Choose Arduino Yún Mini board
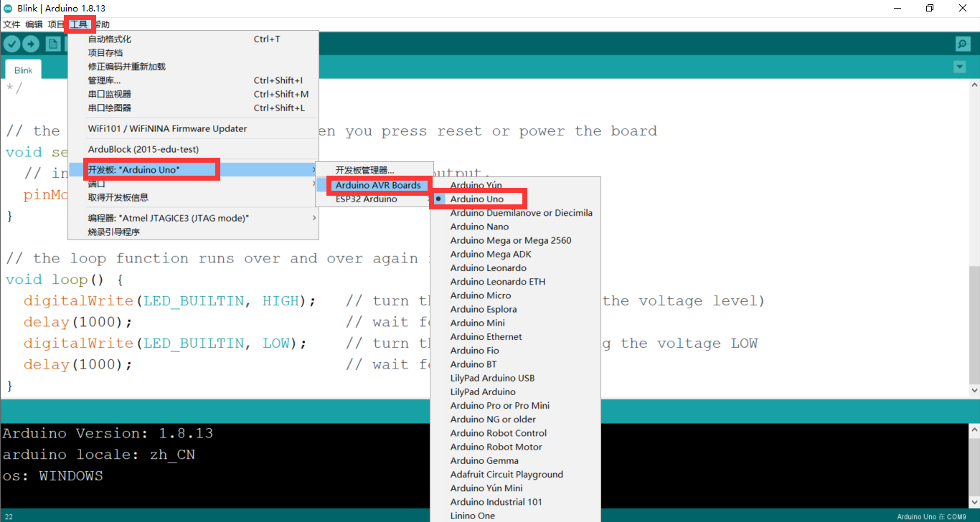The height and width of the screenshot is (522, 980). (x=515, y=488)
